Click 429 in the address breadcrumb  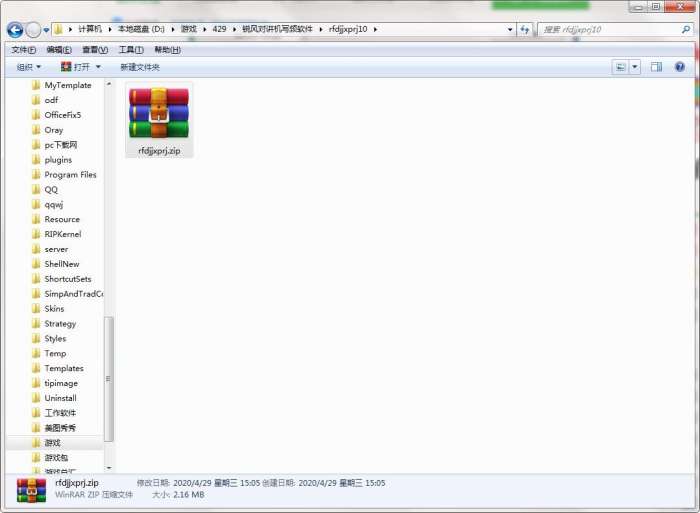click(219, 29)
